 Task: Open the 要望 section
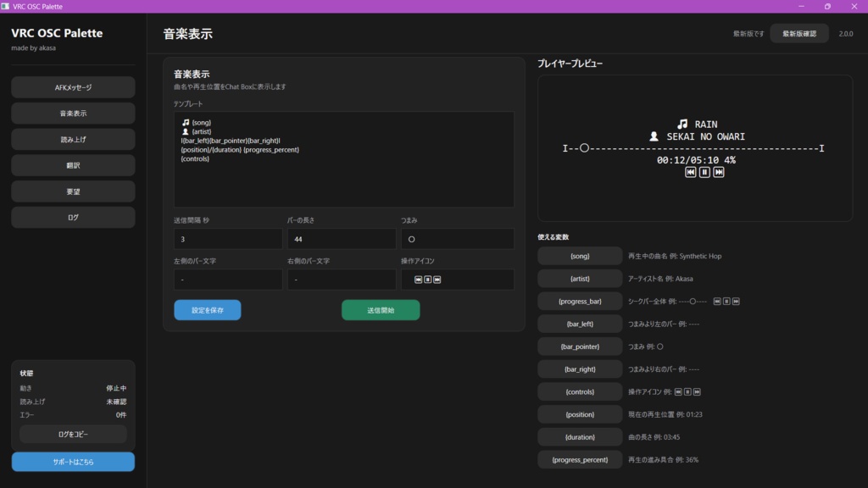coord(73,191)
